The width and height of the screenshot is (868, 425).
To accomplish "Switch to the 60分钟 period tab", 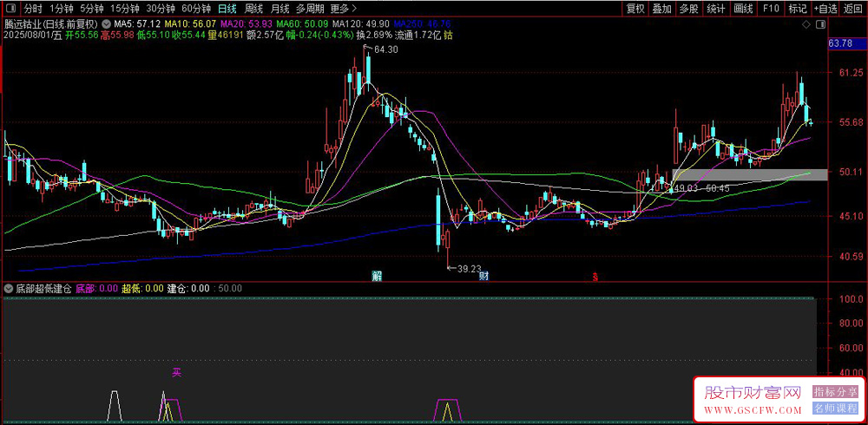I will click(x=196, y=9).
